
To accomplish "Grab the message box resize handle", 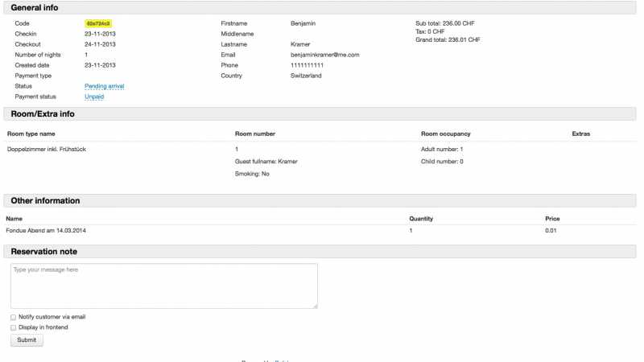I will pos(315,306).
